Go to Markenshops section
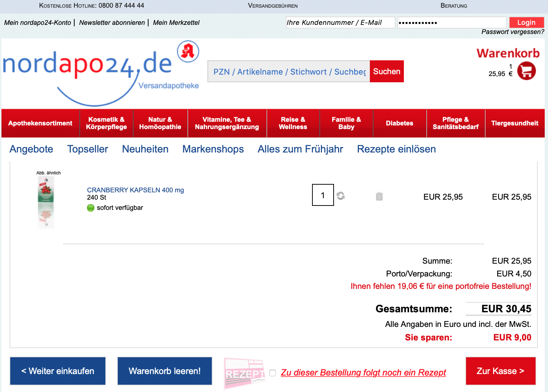548x392 pixels. point(213,149)
